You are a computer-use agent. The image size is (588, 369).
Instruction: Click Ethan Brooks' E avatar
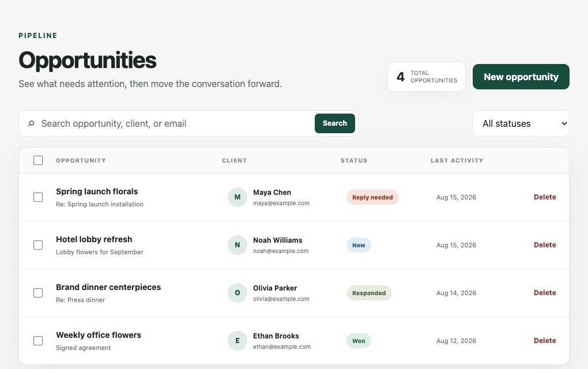[238, 341]
